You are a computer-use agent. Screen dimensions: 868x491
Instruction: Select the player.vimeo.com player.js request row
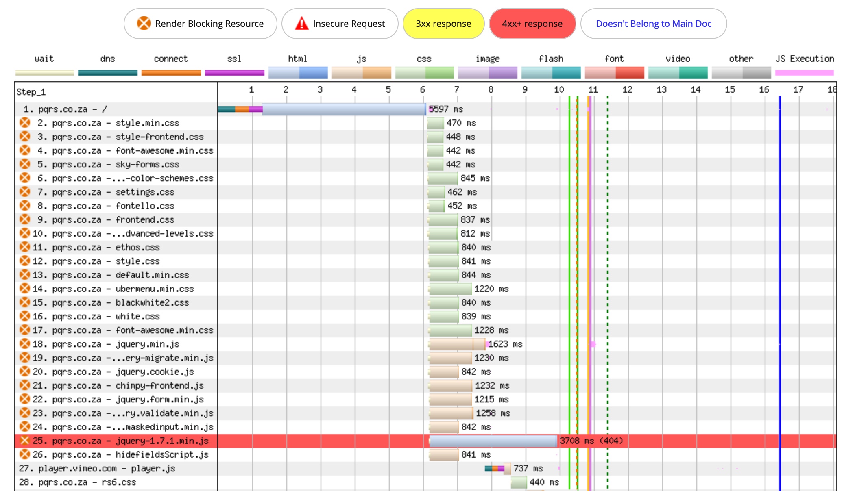(97, 468)
